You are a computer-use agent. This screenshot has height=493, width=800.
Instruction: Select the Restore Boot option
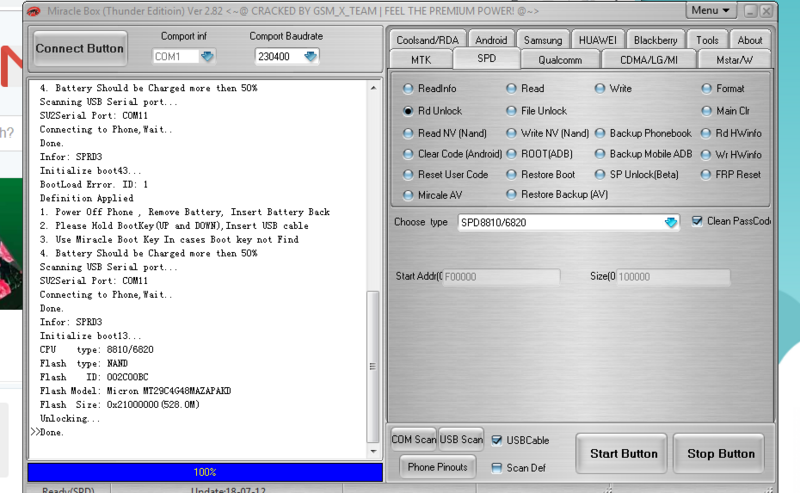click(540, 175)
